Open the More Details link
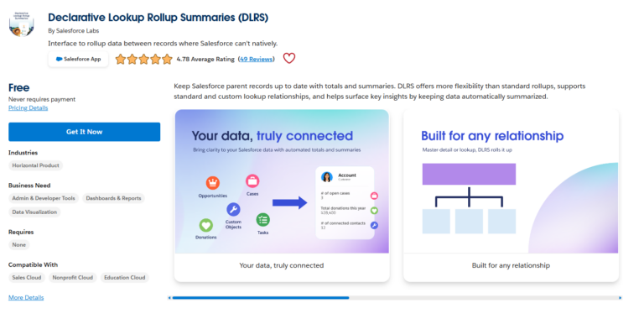 point(26,297)
